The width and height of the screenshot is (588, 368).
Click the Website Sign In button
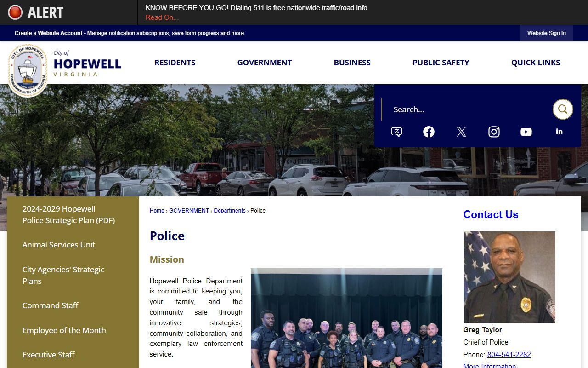[547, 33]
